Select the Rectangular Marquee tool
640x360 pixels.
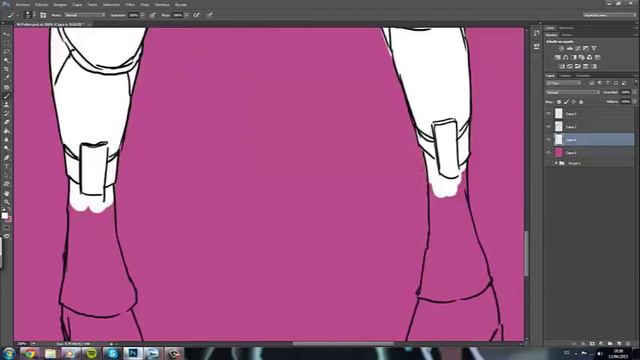coord(6,43)
